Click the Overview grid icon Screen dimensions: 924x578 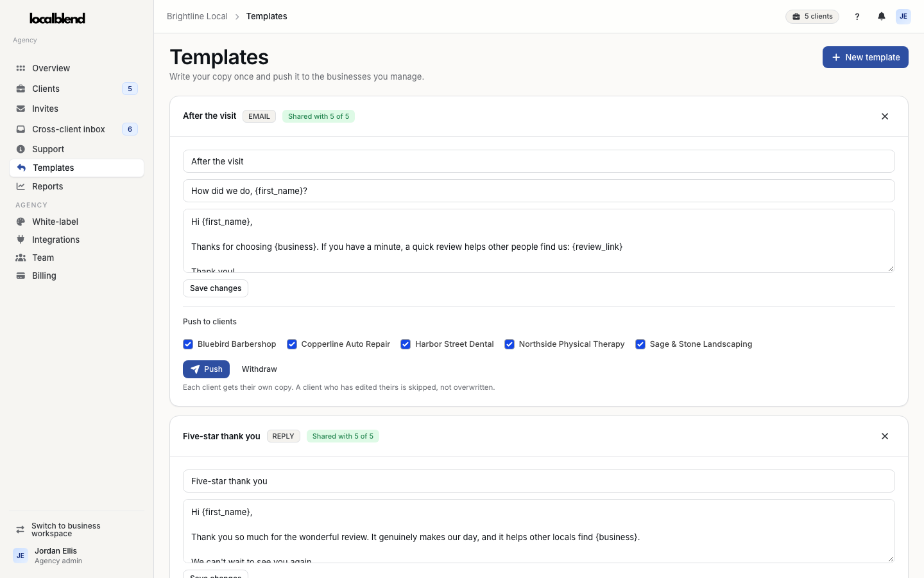[21, 68]
